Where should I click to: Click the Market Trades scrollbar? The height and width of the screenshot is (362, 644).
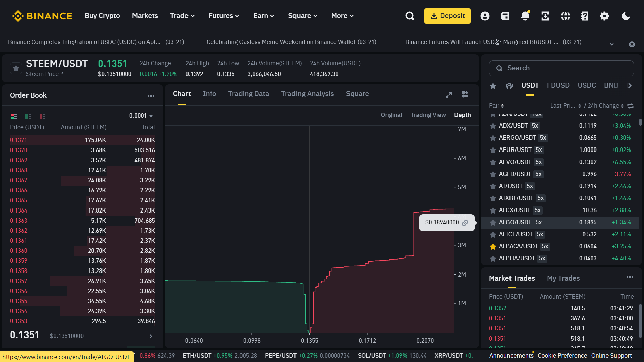point(640,320)
